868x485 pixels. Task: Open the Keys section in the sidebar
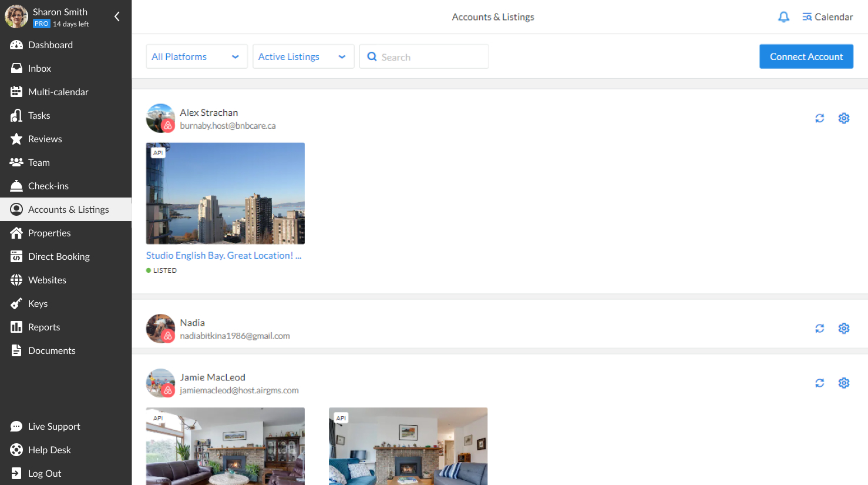tap(37, 303)
